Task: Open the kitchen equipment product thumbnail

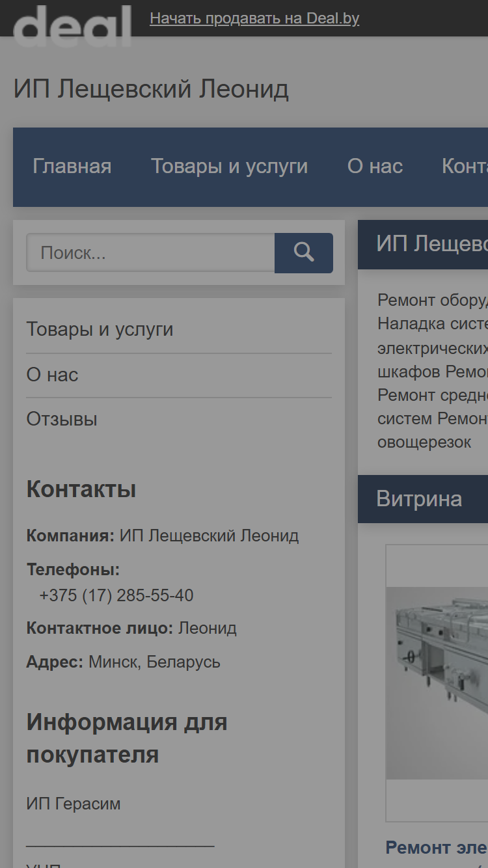Action: tap(437, 683)
